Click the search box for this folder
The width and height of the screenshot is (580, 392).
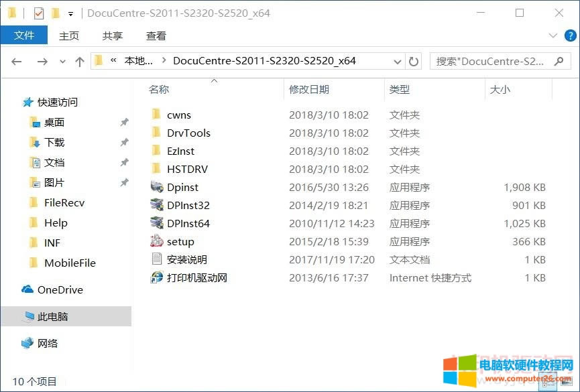pos(493,61)
